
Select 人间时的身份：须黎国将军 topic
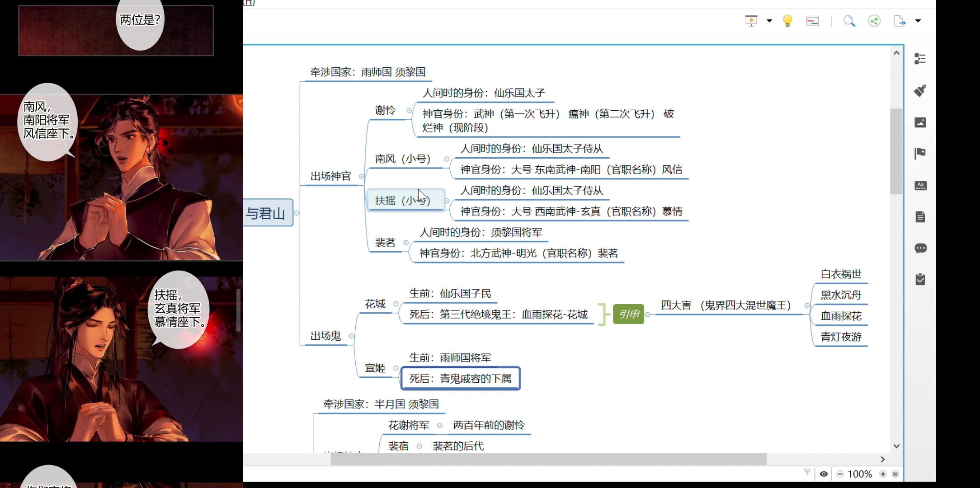point(481,232)
